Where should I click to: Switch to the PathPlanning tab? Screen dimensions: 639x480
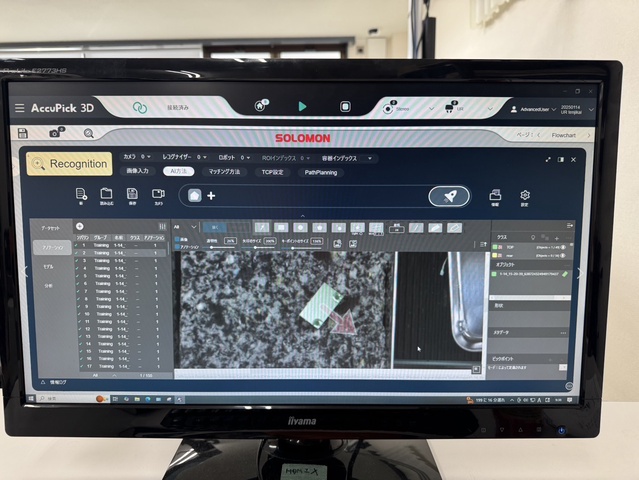(321, 173)
